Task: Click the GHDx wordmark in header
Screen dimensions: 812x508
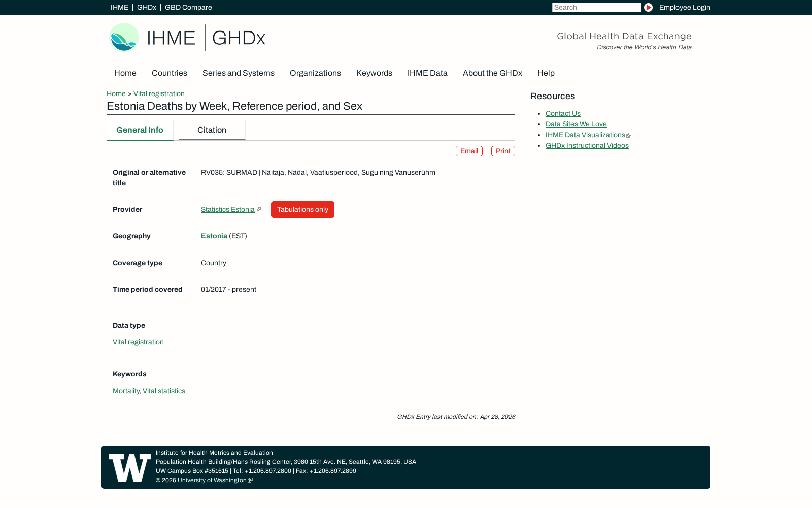Action: (x=239, y=38)
